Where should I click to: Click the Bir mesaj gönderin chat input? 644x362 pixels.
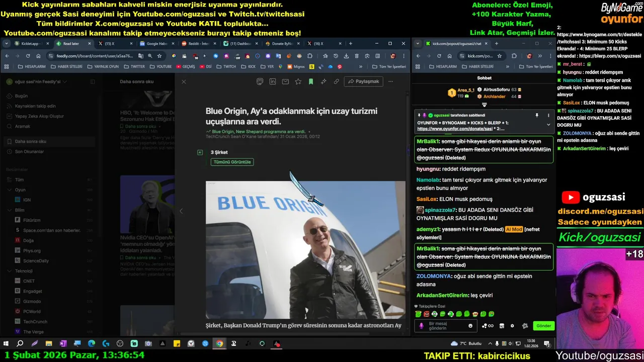446,326
